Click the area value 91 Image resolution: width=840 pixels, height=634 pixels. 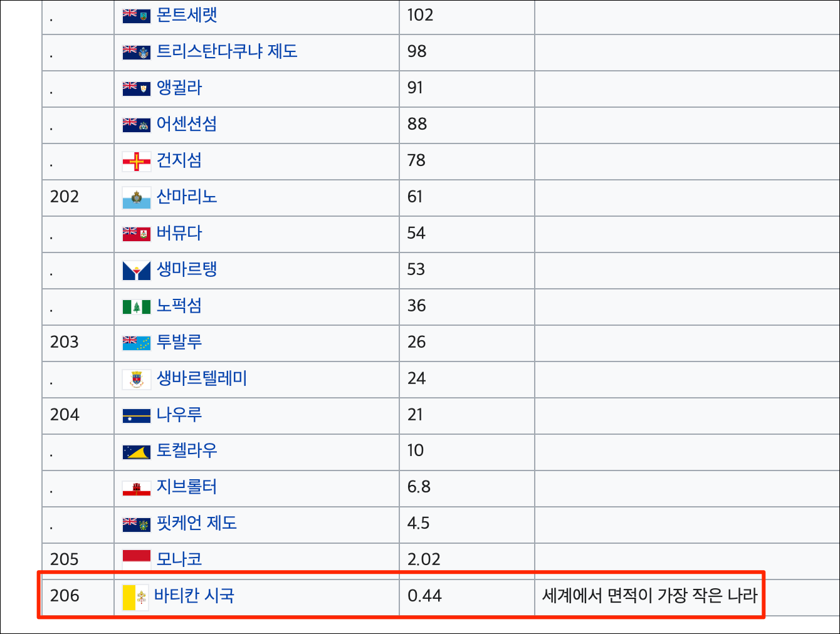pyautogui.click(x=416, y=88)
